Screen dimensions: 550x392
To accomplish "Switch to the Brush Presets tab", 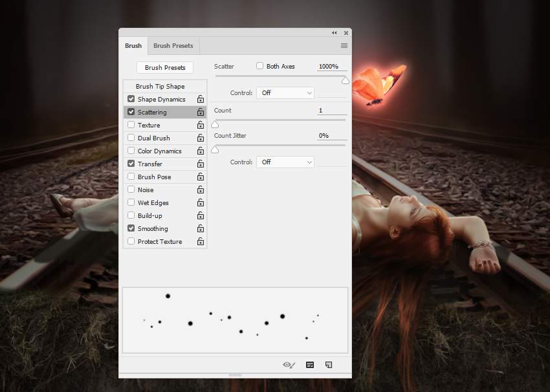I will pos(173,46).
